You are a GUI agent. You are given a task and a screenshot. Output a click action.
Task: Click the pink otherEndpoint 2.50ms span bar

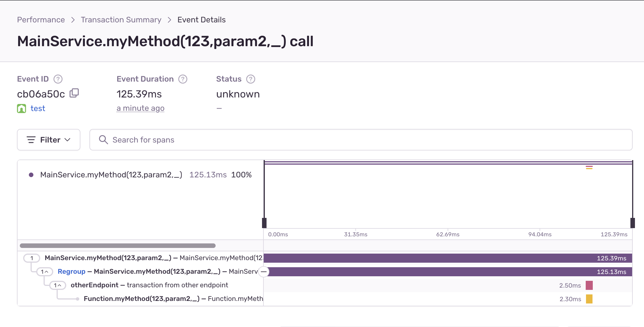tap(589, 285)
